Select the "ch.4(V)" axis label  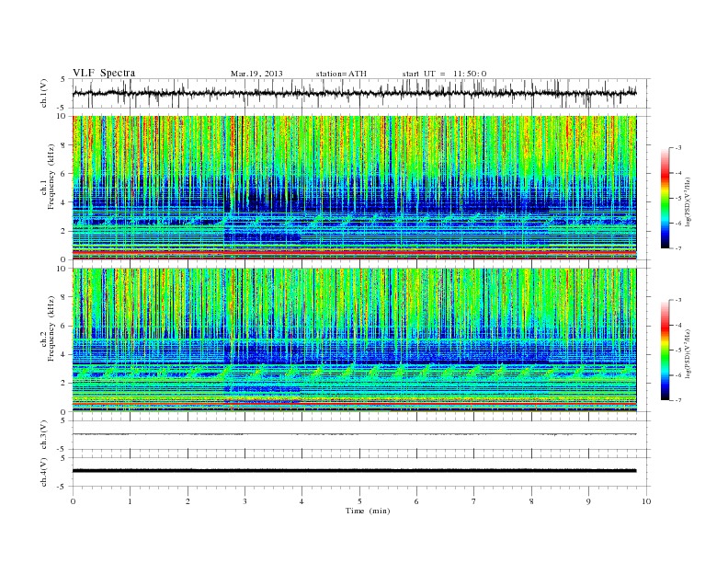43,472
